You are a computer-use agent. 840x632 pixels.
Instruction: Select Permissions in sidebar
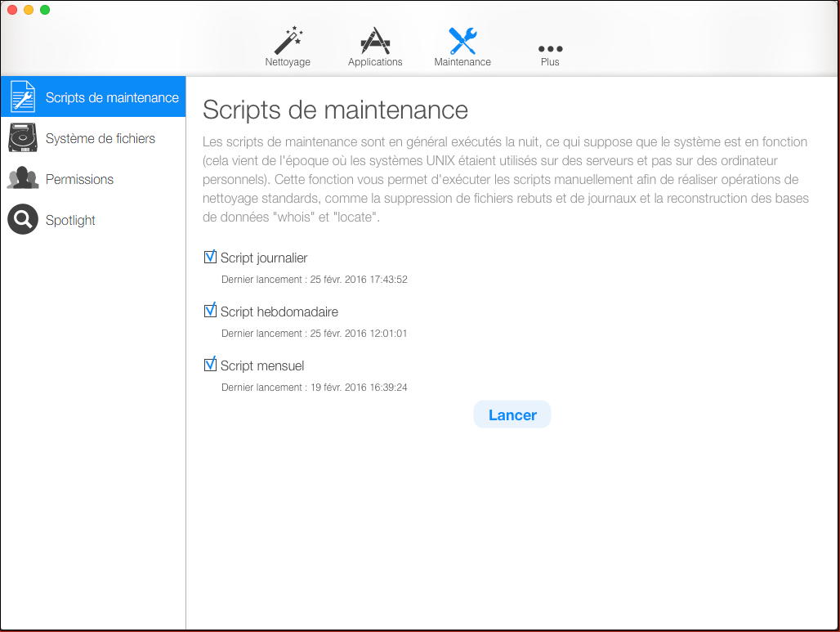(93, 178)
